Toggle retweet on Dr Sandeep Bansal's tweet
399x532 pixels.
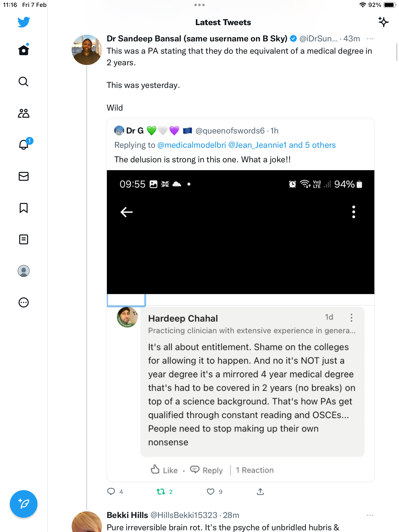tap(161, 492)
